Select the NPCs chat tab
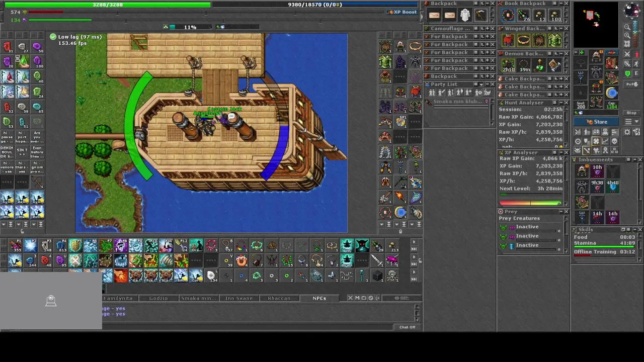The height and width of the screenshot is (362, 644). point(319,298)
